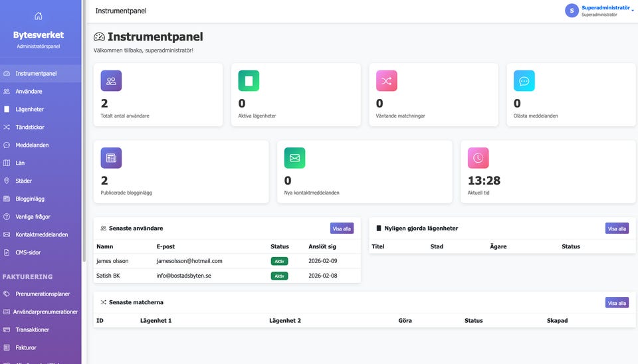Click the home icon above Bytesverket

(x=38, y=16)
